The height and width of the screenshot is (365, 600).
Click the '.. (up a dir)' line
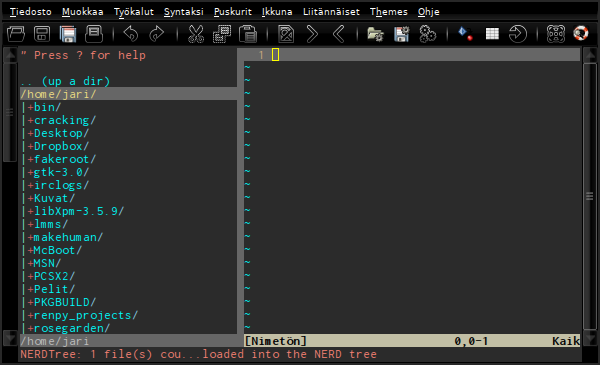pos(65,81)
